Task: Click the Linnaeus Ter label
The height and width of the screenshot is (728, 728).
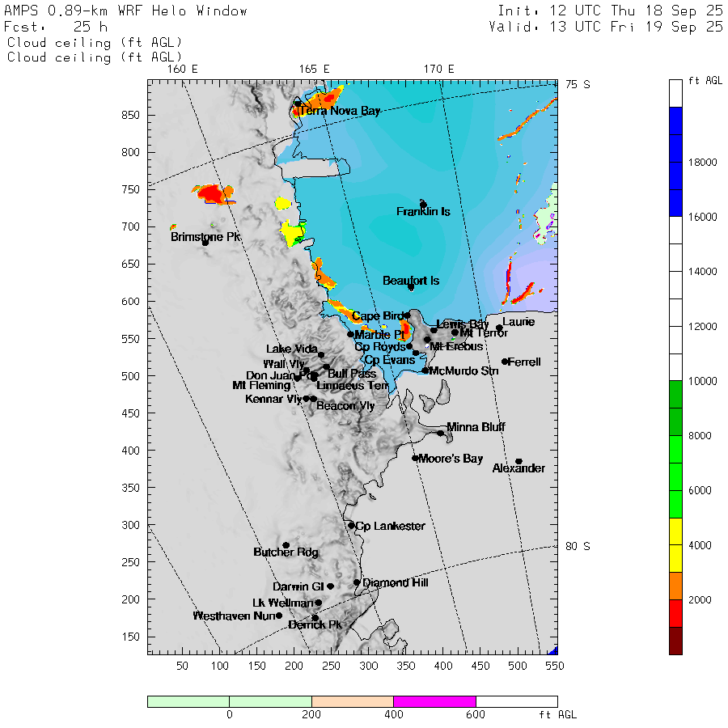Action: click(353, 386)
